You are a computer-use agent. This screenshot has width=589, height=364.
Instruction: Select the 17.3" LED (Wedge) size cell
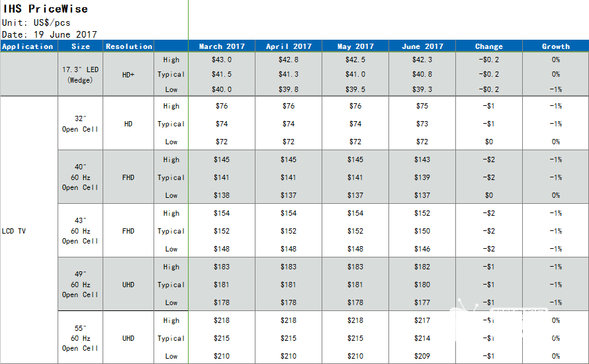[x=80, y=74]
